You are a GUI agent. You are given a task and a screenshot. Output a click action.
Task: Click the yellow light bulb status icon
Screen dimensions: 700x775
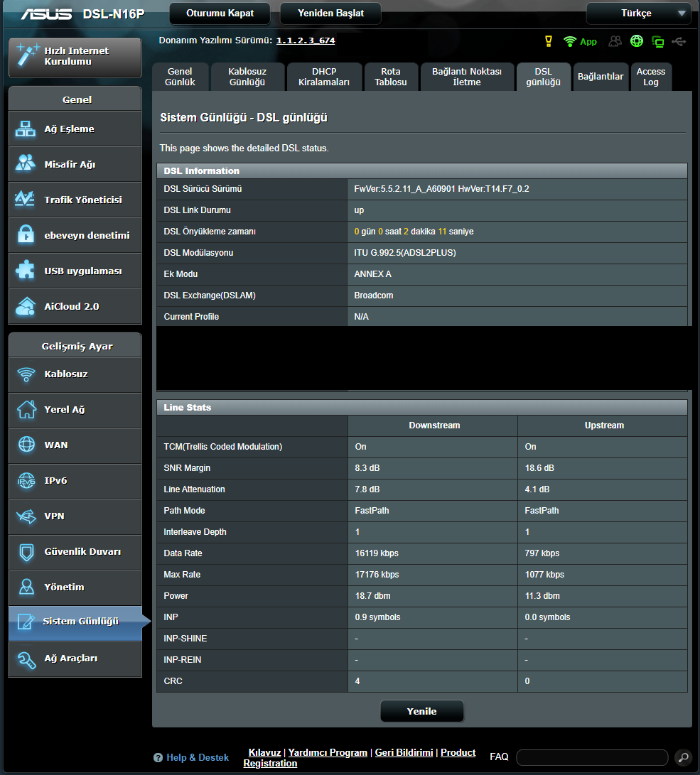pos(548,41)
